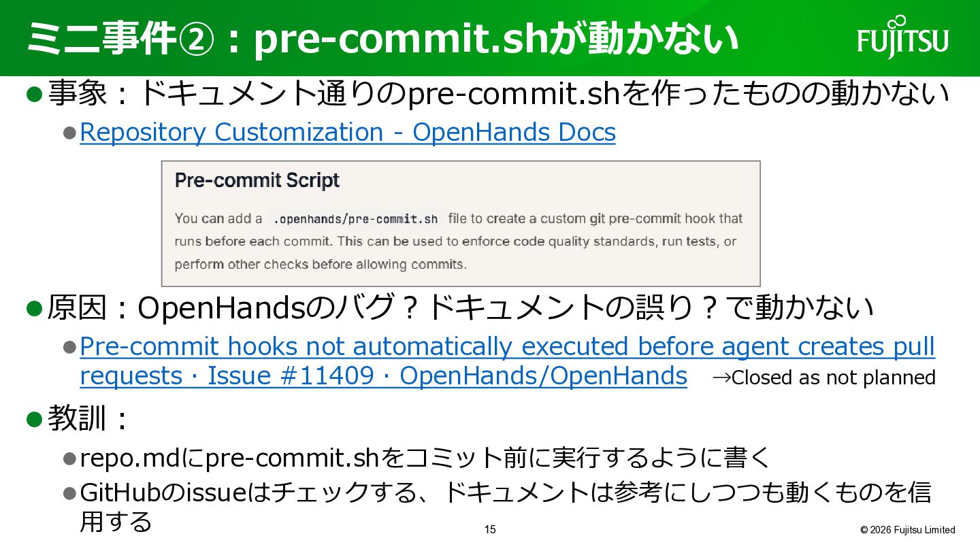Click the Closed as not planned note
Viewport: 980px width, 551px height.
(x=823, y=378)
